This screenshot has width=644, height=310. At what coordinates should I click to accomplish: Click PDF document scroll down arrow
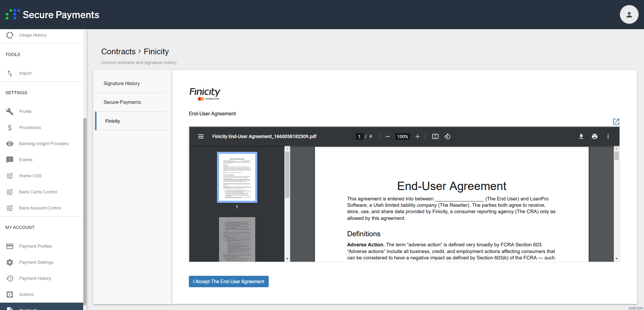[616, 259]
